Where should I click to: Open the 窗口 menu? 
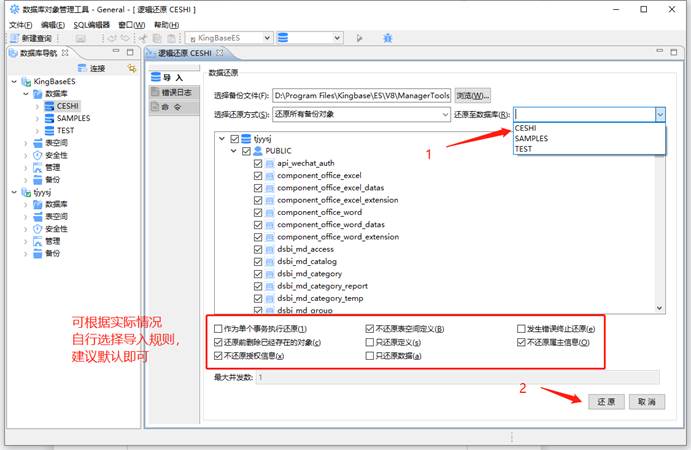coord(131,25)
